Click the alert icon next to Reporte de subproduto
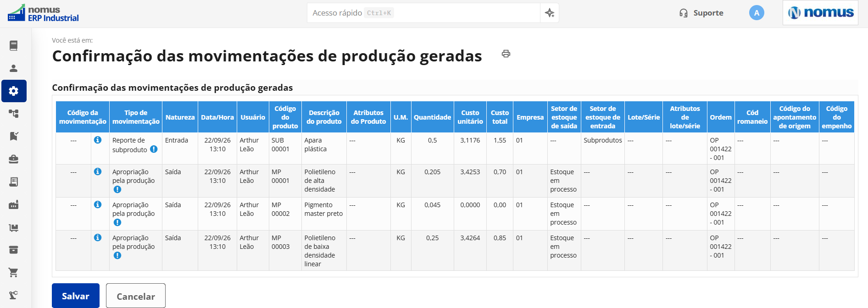Viewport: 868px width, 308px height. coord(154,149)
